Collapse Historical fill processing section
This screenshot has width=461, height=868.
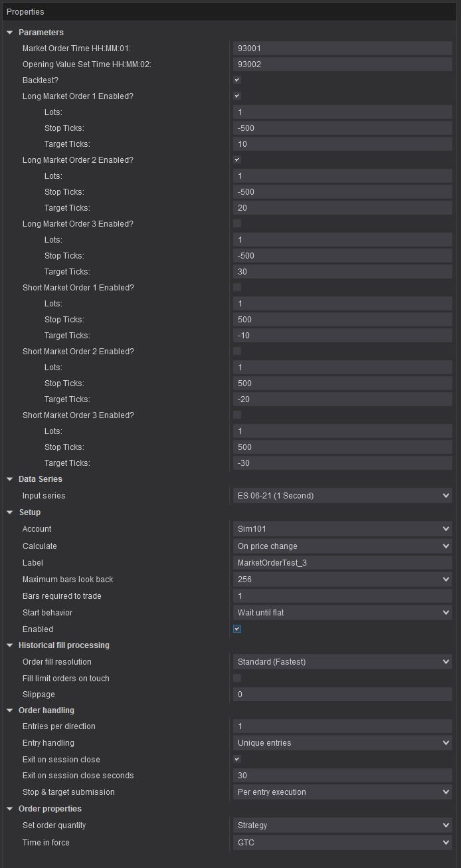coord(10,645)
